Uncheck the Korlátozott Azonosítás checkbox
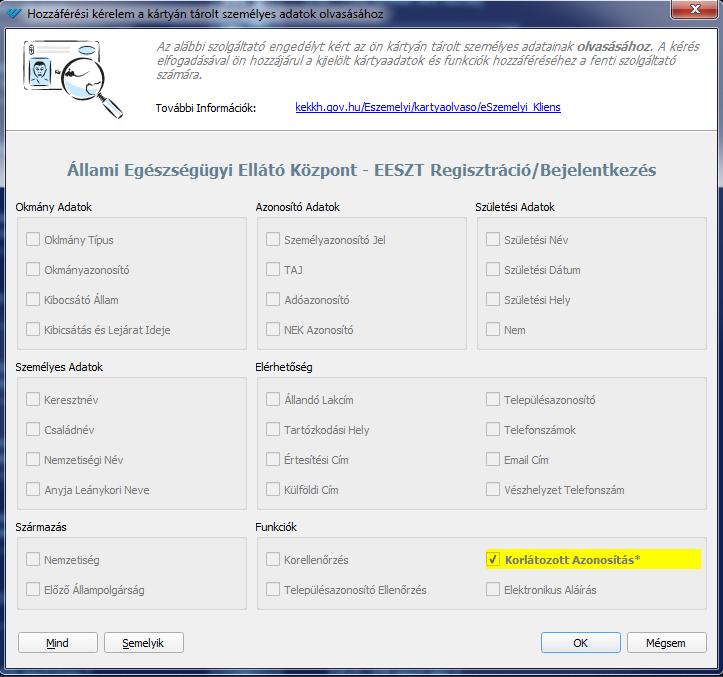Image resolution: width=723 pixels, height=677 pixels. click(x=493, y=559)
